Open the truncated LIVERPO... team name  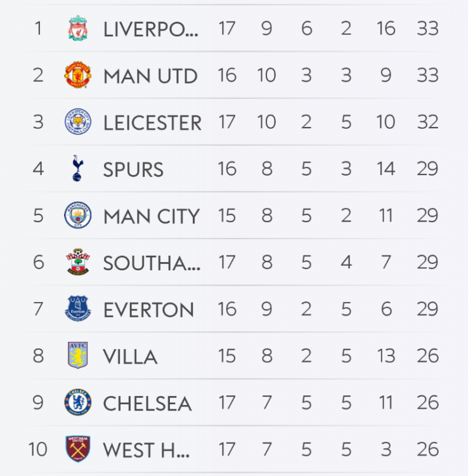pyautogui.click(x=151, y=29)
